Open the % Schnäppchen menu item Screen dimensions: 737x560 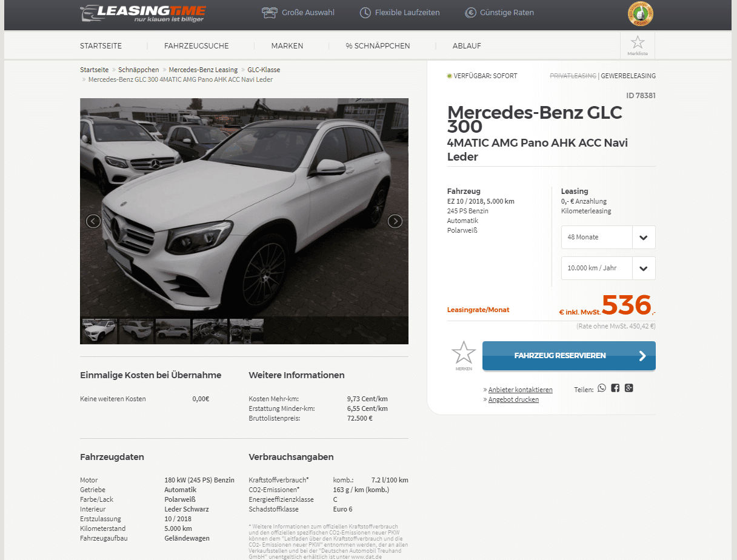click(x=378, y=46)
